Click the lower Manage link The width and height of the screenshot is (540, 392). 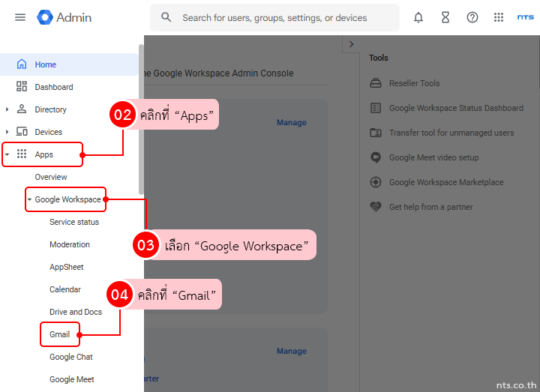[x=291, y=351]
